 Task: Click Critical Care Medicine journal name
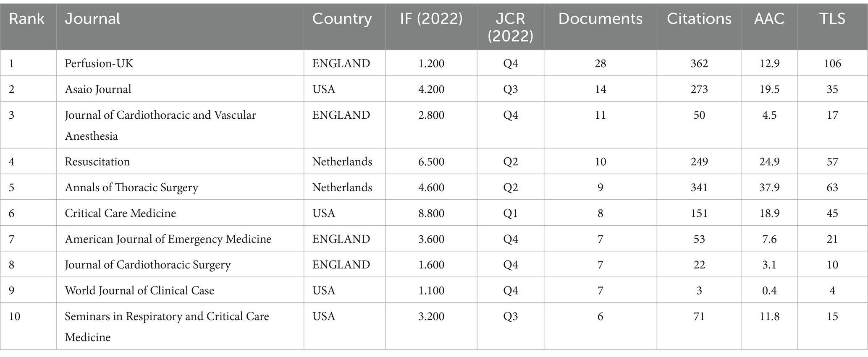click(120, 213)
